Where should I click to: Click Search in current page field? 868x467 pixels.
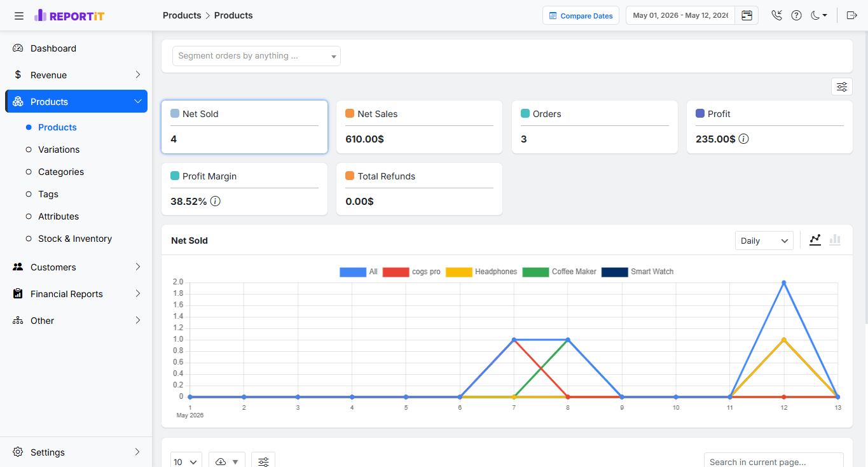point(774,461)
